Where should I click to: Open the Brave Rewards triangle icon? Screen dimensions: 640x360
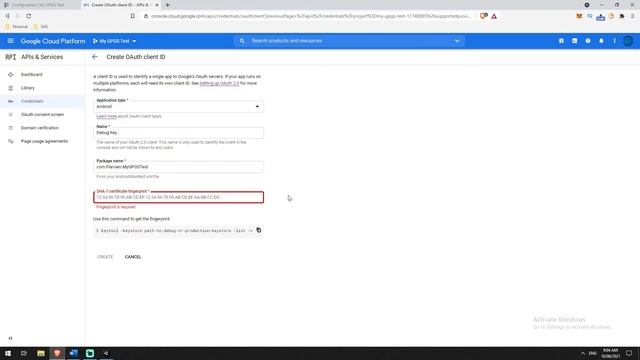point(494,16)
